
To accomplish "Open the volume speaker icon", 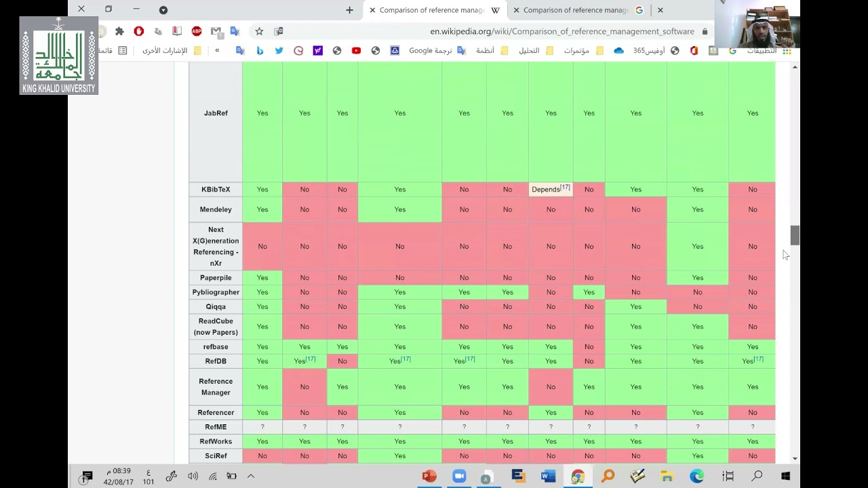I will click(x=193, y=476).
